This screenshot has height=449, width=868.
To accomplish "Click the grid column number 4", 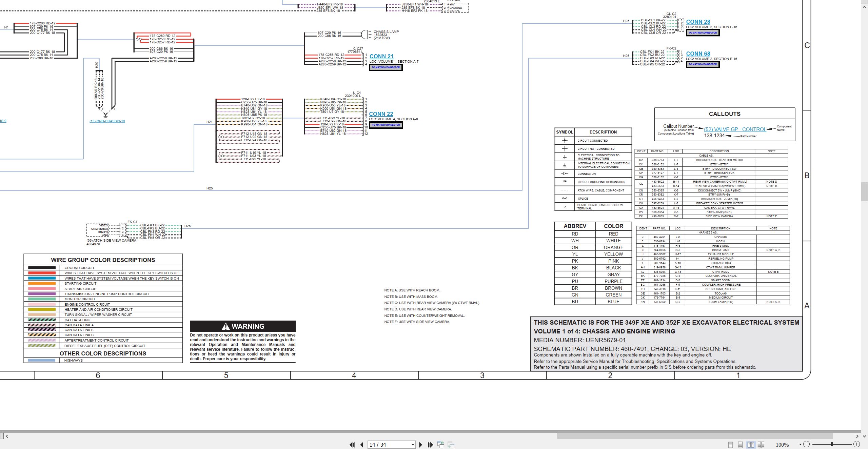I will [x=354, y=375].
